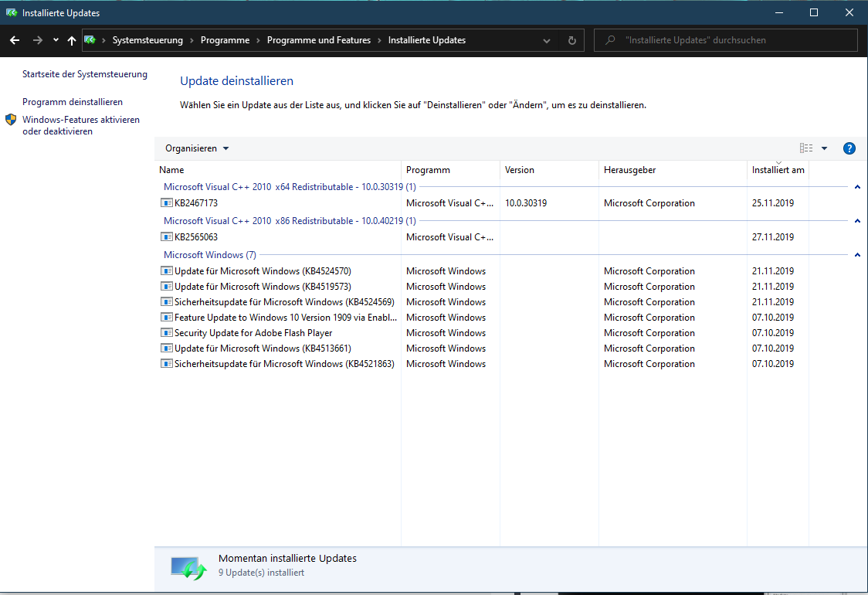This screenshot has height=595, width=868.
Task: Open Startseite der Systemsteuerung link
Action: pos(85,74)
